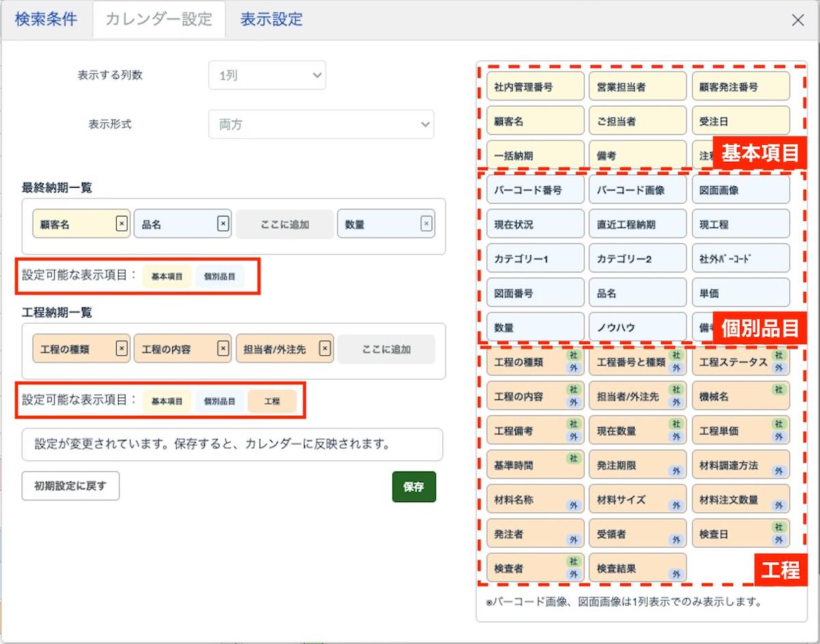Click the green 保存 button
Screen dimensions: 820x644
coord(413,487)
